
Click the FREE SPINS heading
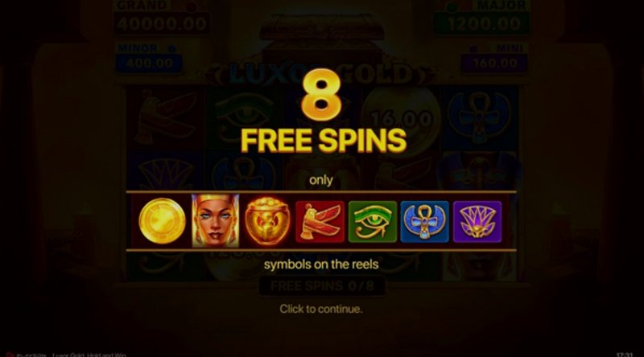324,141
